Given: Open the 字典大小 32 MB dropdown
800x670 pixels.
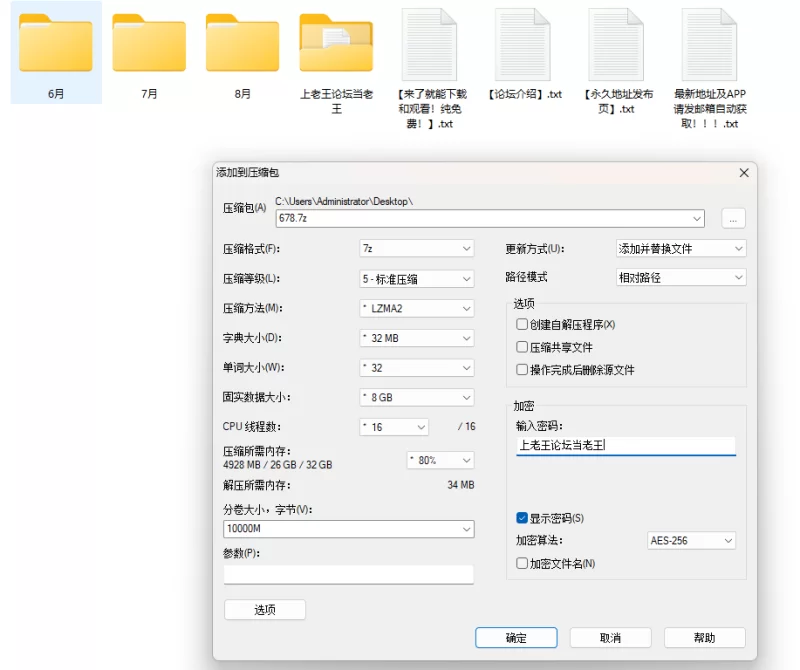Looking at the screenshot, I should (417, 338).
